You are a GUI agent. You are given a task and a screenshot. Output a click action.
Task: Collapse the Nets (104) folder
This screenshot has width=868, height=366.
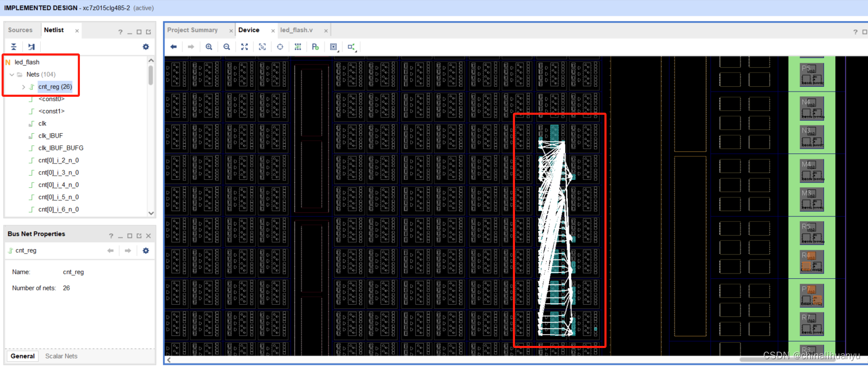click(x=12, y=75)
